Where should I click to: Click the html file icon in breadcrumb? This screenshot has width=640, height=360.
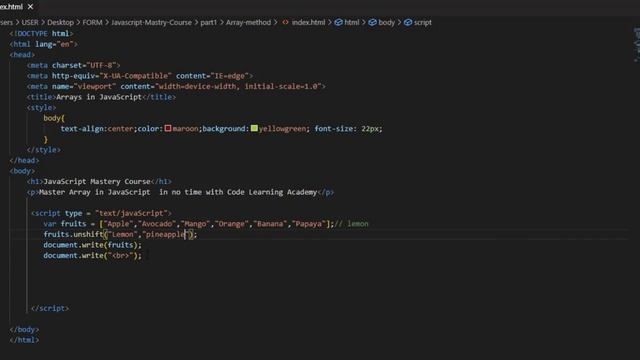pos(285,22)
